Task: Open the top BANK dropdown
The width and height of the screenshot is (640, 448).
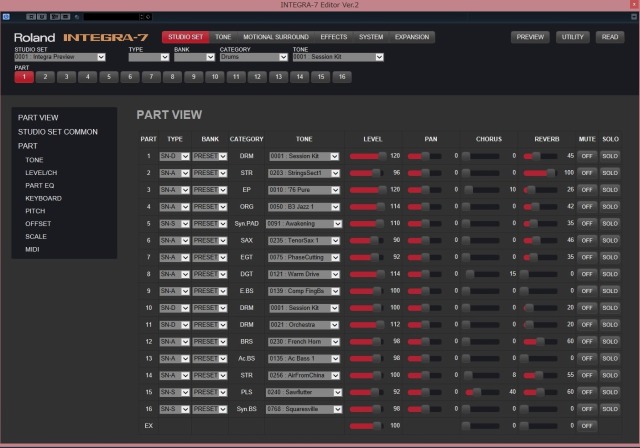Action: (x=194, y=57)
